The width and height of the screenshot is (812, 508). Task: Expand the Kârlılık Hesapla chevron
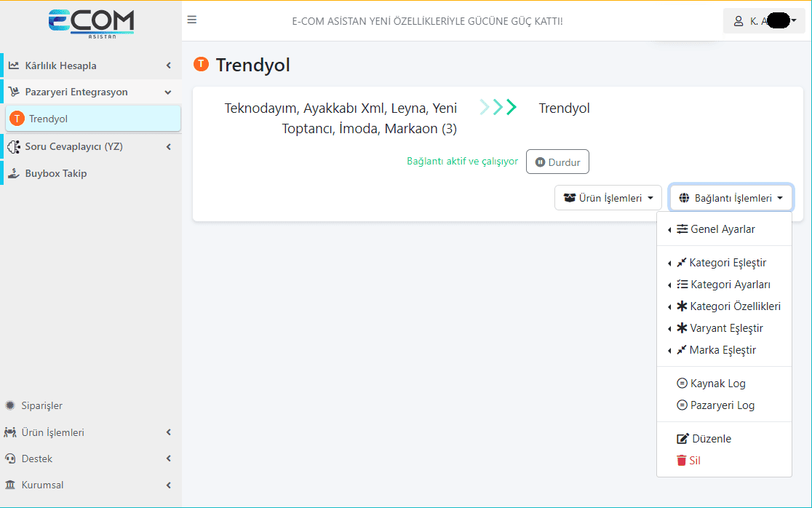tap(168, 66)
